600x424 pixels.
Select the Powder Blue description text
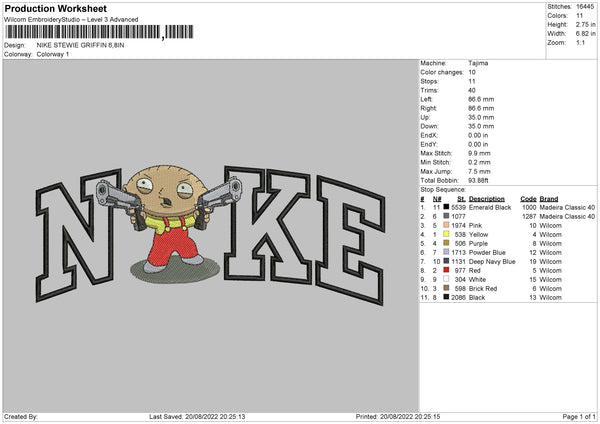point(487,253)
